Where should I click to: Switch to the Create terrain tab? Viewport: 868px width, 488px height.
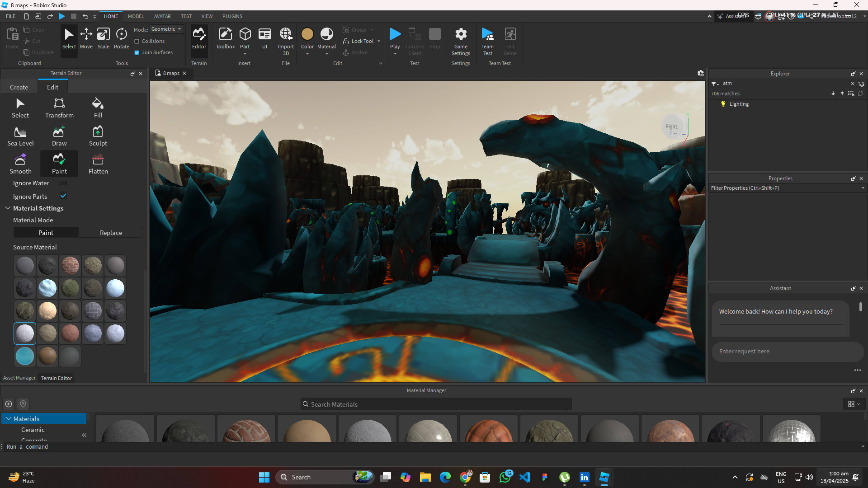click(x=19, y=87)
